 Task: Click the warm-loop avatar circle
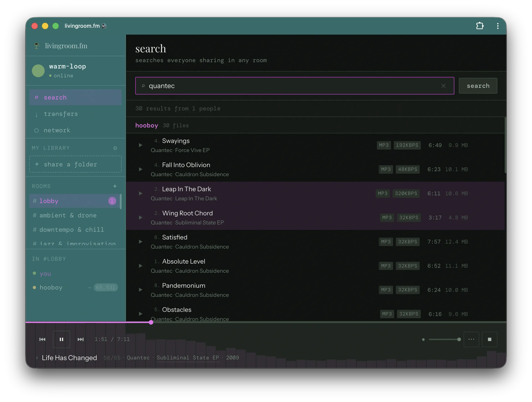[38, 71]
